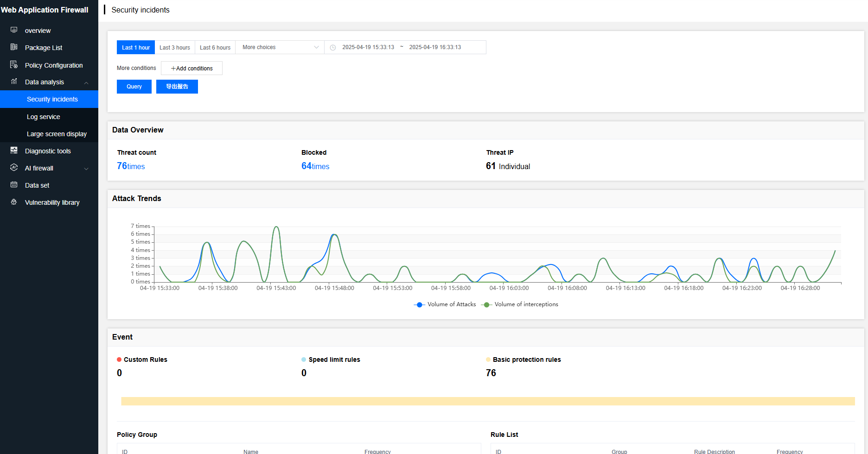868x454 pixels.
Task: Click the Add conditions button
Action: tap(191, 68)
